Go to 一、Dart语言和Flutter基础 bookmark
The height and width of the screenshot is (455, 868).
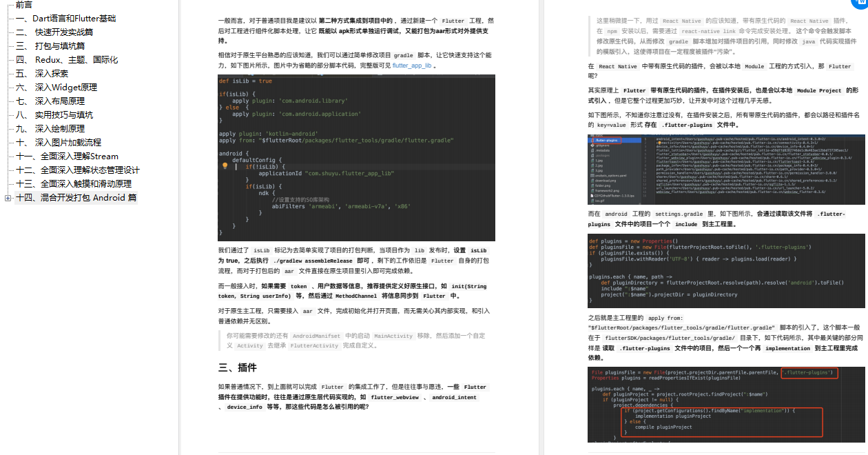66,19
